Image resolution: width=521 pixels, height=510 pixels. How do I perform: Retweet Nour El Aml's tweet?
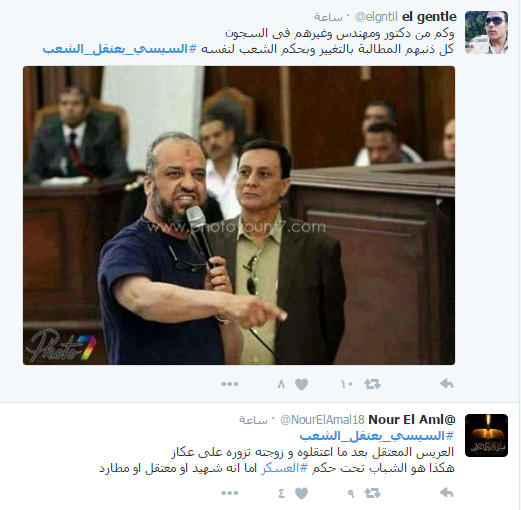[372, 493]
